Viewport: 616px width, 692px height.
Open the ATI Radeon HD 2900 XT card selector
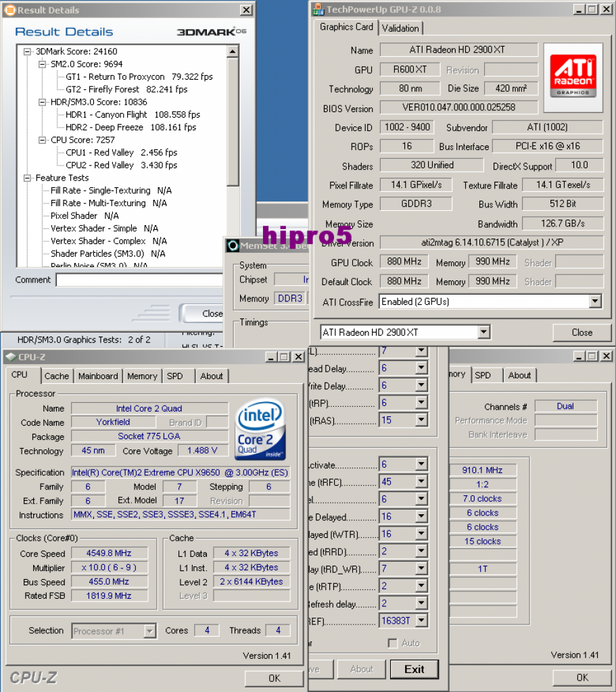[484, 332]
